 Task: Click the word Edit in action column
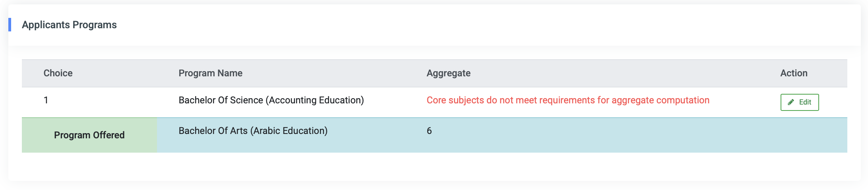[805, 102]
